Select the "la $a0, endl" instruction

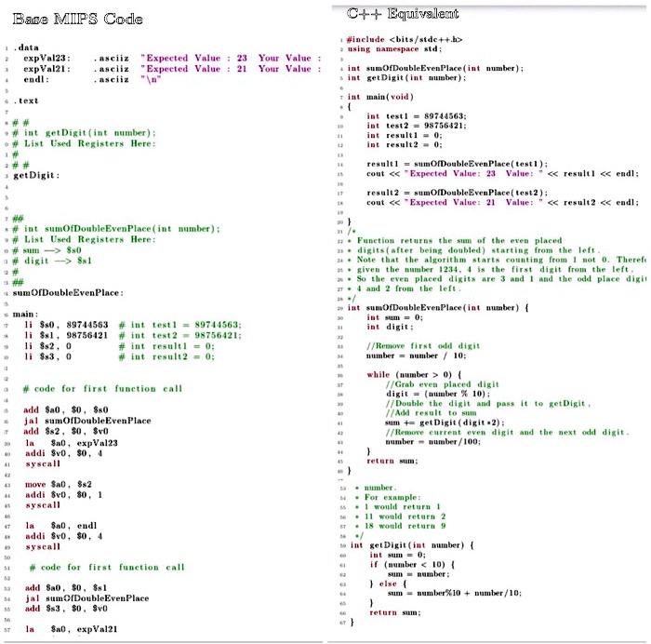click(61, 526)
